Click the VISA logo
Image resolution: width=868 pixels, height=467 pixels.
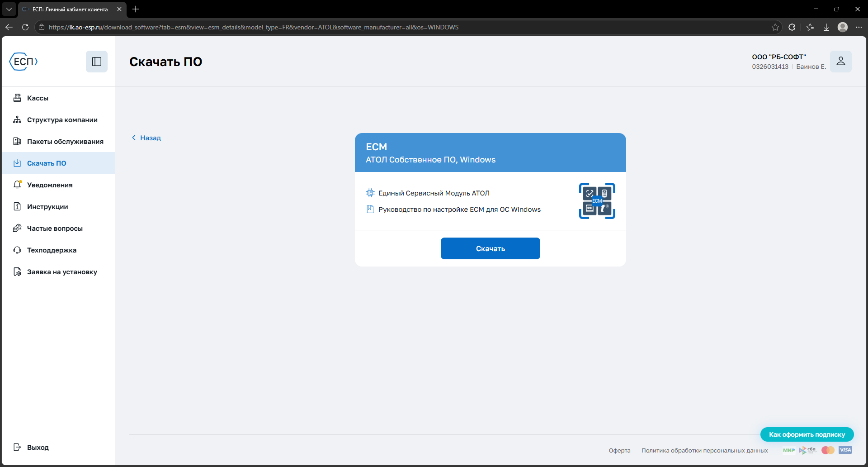(845, 450)
